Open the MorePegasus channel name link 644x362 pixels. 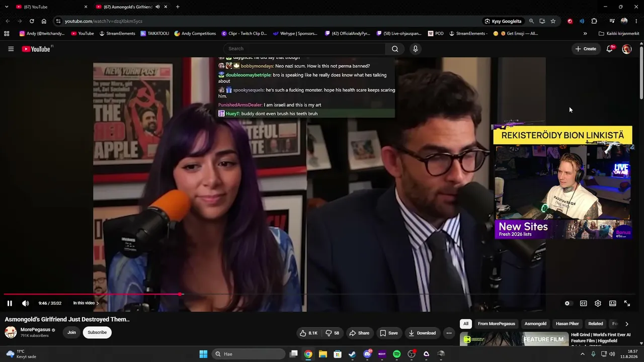coord(35,330)
